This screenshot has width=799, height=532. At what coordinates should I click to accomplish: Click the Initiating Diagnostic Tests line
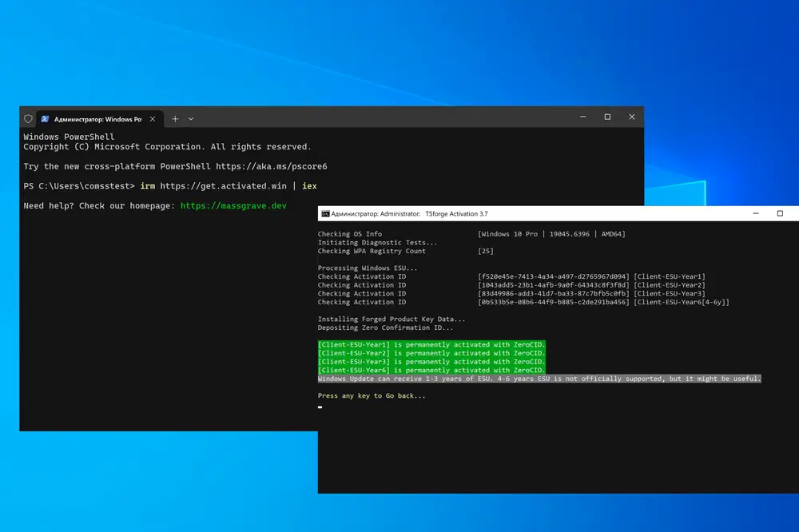[378, 243]
